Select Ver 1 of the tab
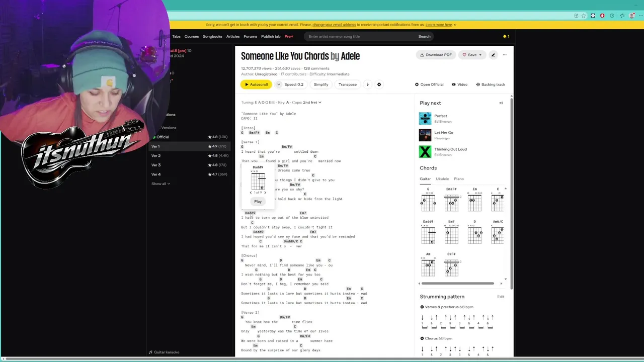Image resolution: width=644 pixels, height=362 pixels. tap(190, 146)
